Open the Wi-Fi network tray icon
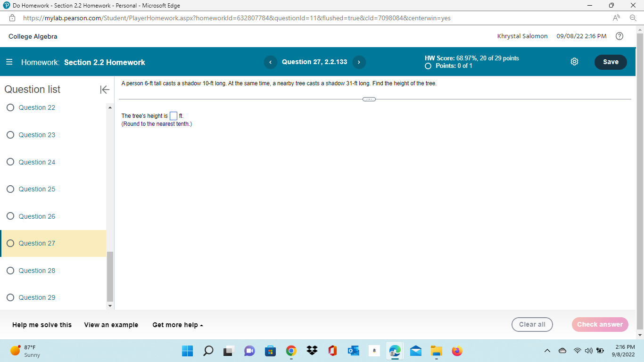Viewport: 644px width, 362px height. [577, 351]
